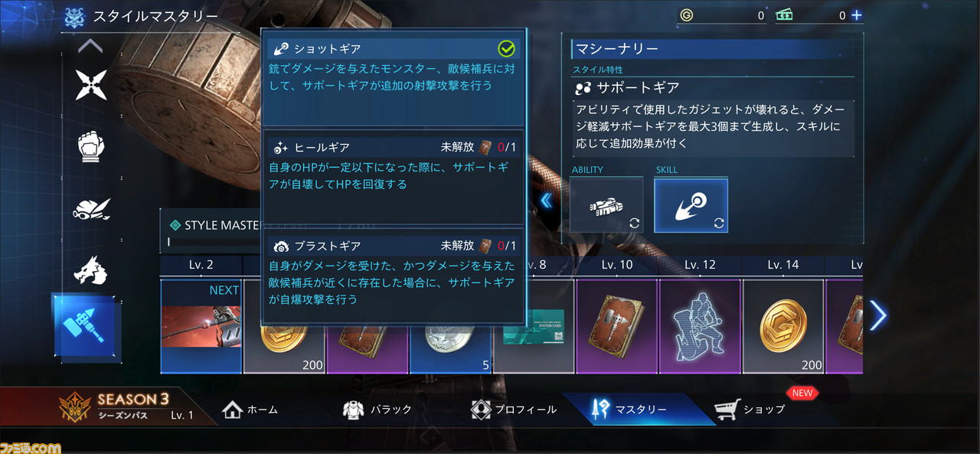Advance rewards list with right arrow
This screenshot has height=454, width=980.
pyautogui.click(x=877, y=315)
